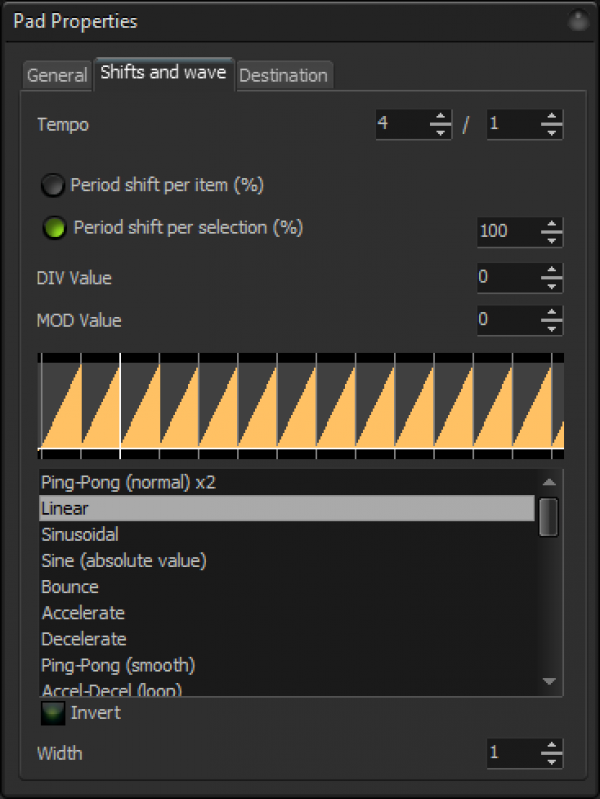Open the Destination tab
Image resolution: width=600 pixels, height=799 pixels.
(x=283, y=75)
